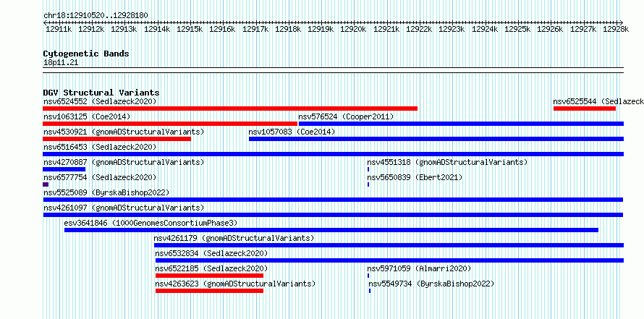Click nsv576524 (Cooper2011) label
The height and width of the screenshot is (319, 644).
[x=346, y=116]
